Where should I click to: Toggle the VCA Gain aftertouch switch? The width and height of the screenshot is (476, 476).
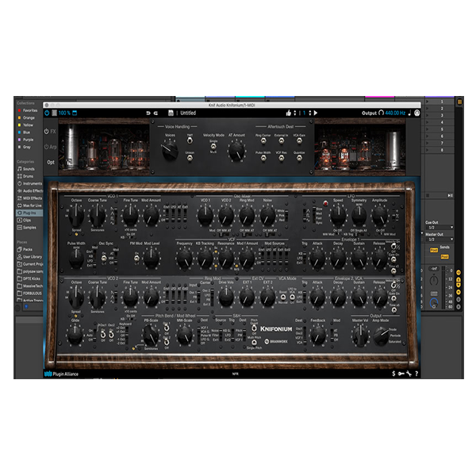299,140
